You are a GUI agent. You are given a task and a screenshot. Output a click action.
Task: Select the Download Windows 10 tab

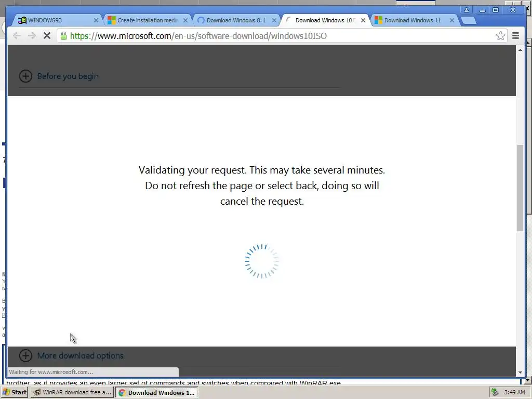pyautogui.click(x=324, y=20)
